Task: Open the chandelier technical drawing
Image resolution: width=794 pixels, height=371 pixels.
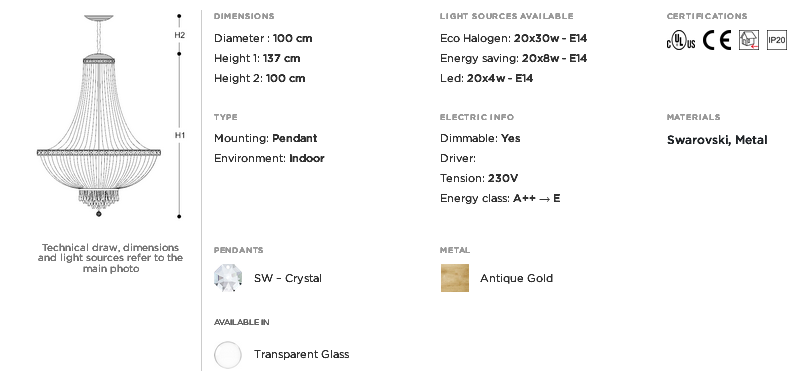Action: tap(99, 116)
